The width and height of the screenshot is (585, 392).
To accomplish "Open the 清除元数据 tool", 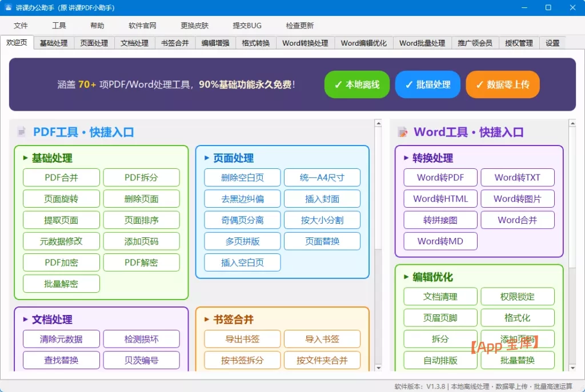I will coord(61,339).
